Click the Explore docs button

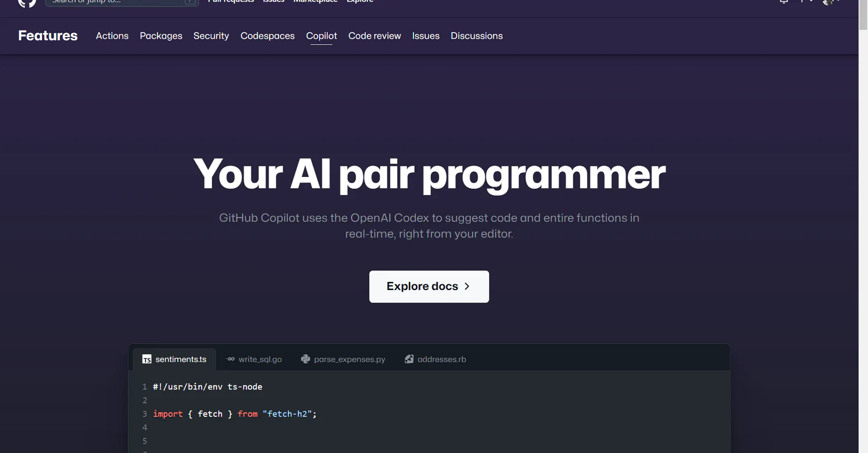(429, 286)
